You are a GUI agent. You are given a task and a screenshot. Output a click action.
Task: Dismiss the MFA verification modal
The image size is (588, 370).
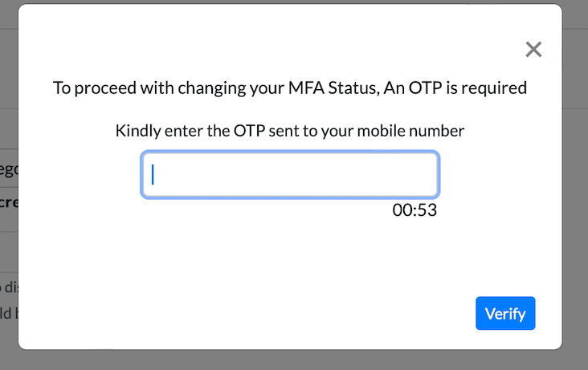(x=533, y=50)
